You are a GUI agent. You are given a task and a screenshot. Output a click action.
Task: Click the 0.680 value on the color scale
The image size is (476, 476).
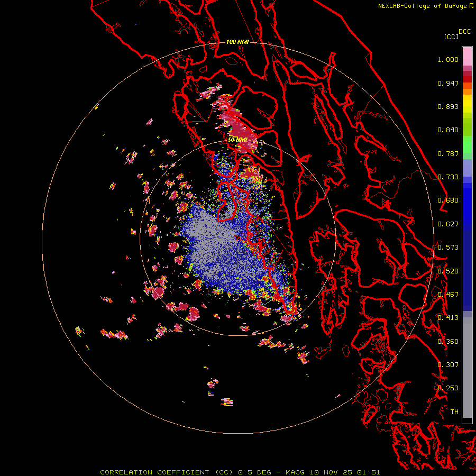coord(448,200)
